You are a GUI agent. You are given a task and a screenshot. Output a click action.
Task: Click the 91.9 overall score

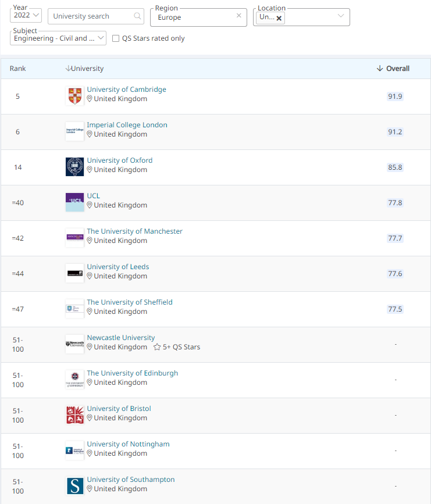(395, 96)
